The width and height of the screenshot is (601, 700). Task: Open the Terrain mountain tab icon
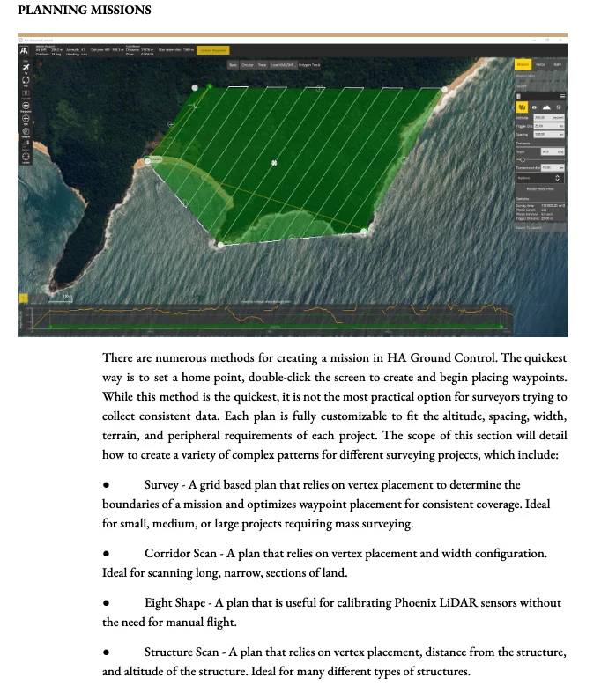click(546, 107)
